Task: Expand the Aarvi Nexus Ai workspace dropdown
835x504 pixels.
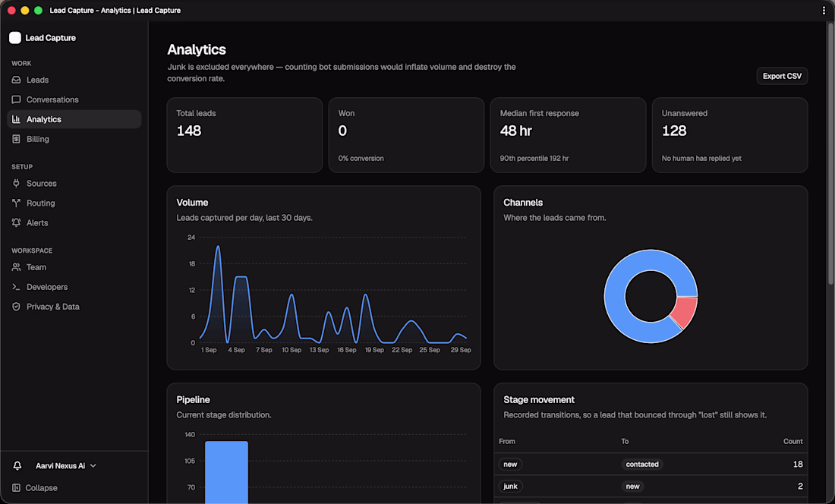Action: click(x=66, y=466)
